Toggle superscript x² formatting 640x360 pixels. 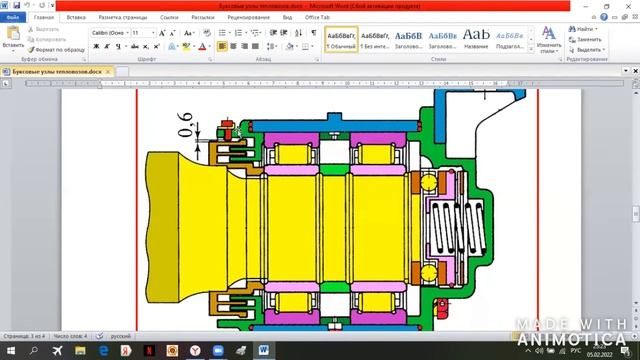click(x=156, y=47)
